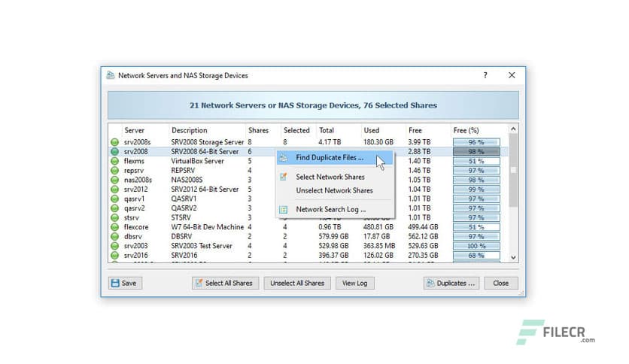Image resolution: width=629 pixels, height=364 pixels.
Task: Click the Find Duplicate Files magnifier icon
Action: (x=284, y=158)
